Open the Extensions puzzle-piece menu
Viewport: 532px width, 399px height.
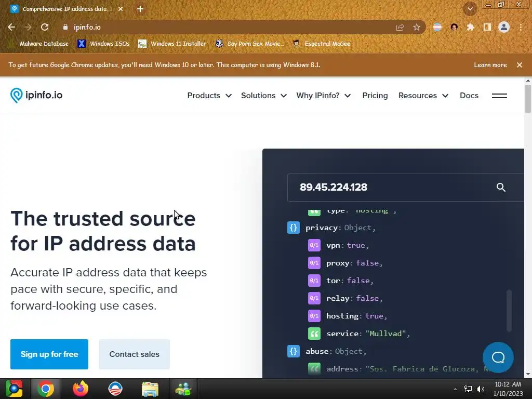pyautogui.click(x=470, y=27)
